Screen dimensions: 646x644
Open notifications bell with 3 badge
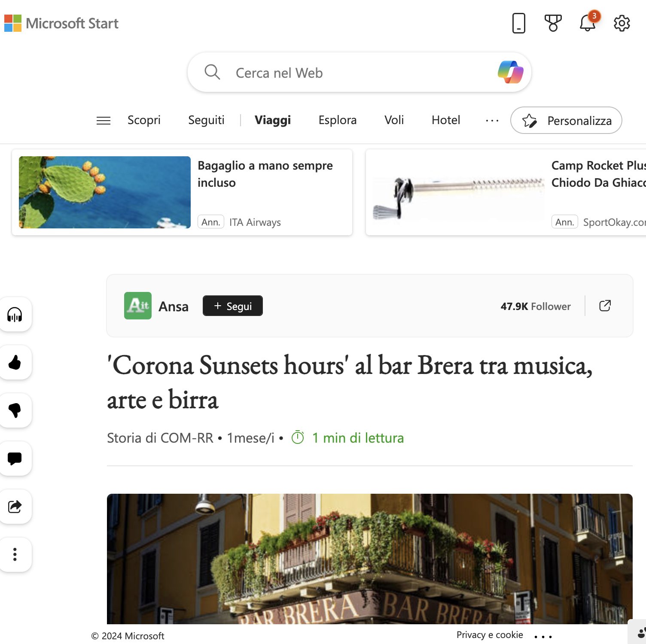[588, 23]
